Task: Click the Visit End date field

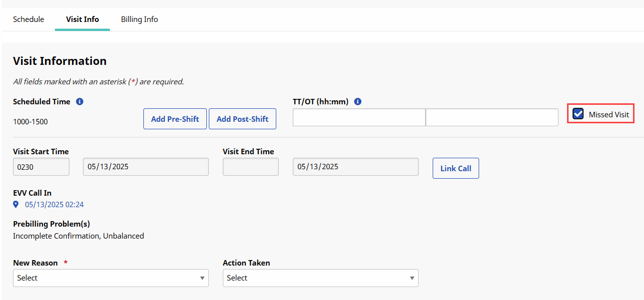Action: [x=355, y=167]
